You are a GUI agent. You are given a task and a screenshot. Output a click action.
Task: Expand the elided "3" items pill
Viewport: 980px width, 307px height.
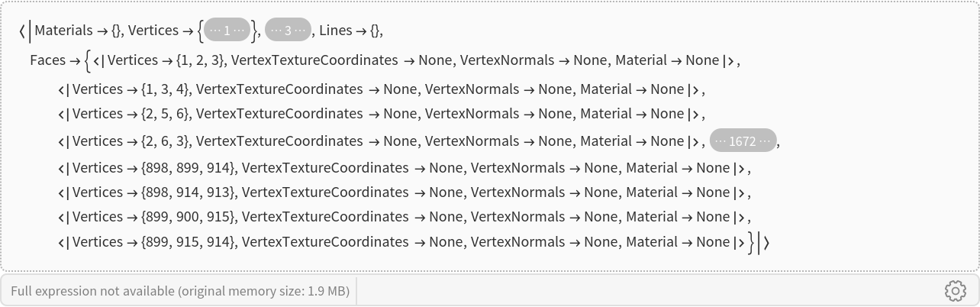(x=288, y=31)
